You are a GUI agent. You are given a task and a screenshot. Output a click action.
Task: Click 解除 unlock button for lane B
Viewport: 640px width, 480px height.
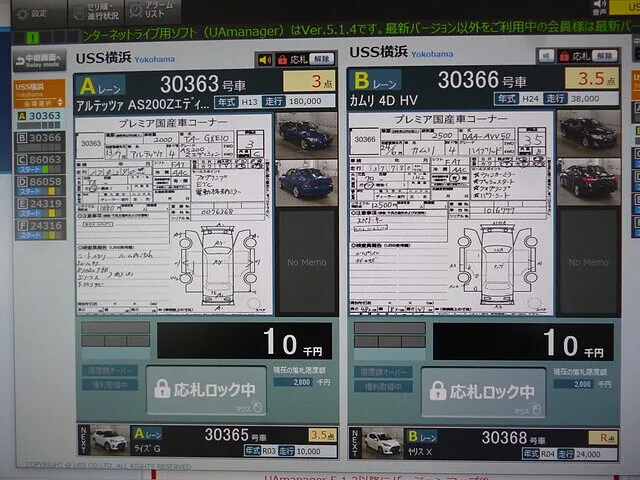(x=604, y=55)
